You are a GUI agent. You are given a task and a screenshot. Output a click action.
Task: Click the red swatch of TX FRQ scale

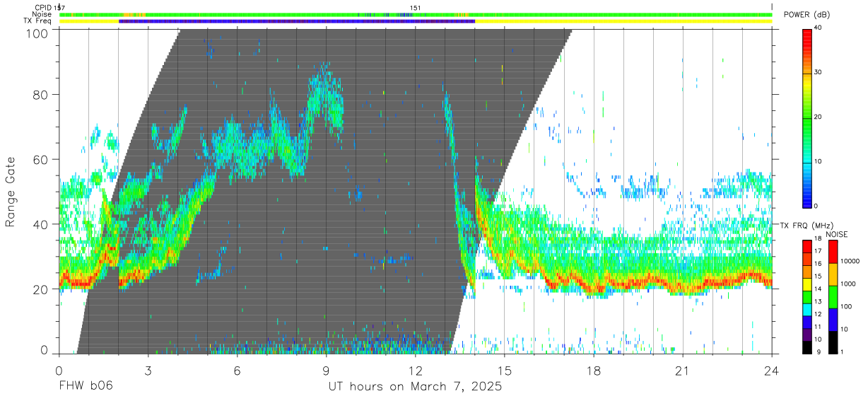click(808, 245)
